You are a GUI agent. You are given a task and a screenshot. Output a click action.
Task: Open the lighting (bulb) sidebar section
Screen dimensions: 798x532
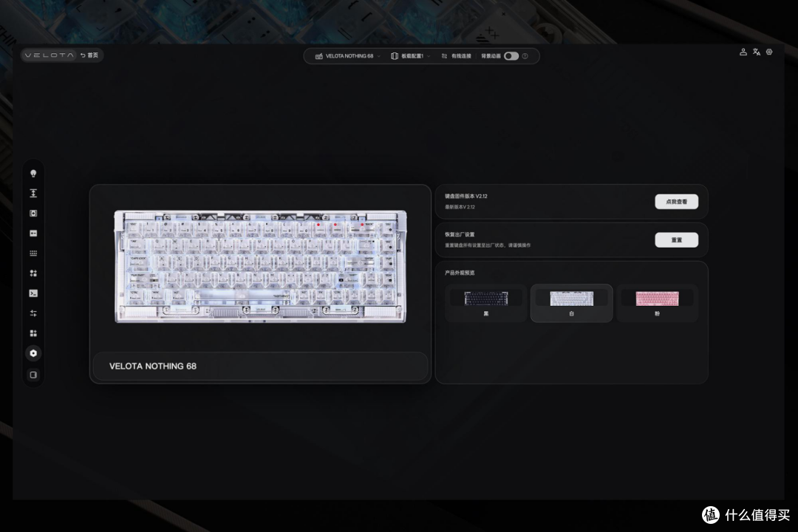[33, 174]
